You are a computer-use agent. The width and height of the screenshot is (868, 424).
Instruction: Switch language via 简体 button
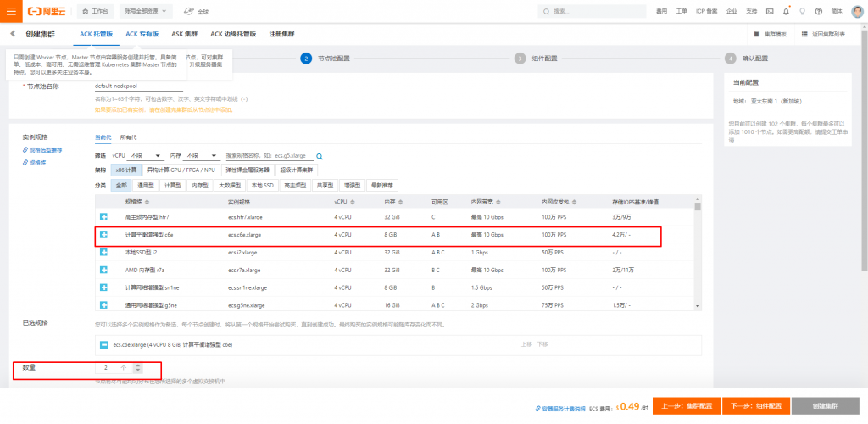(x=836, y=11)
